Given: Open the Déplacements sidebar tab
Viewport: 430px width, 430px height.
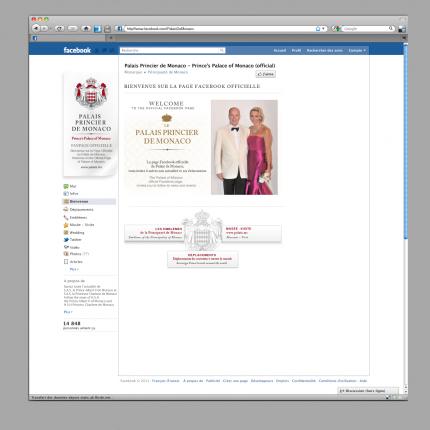Looking at the screenshot, I should (81, 210).
